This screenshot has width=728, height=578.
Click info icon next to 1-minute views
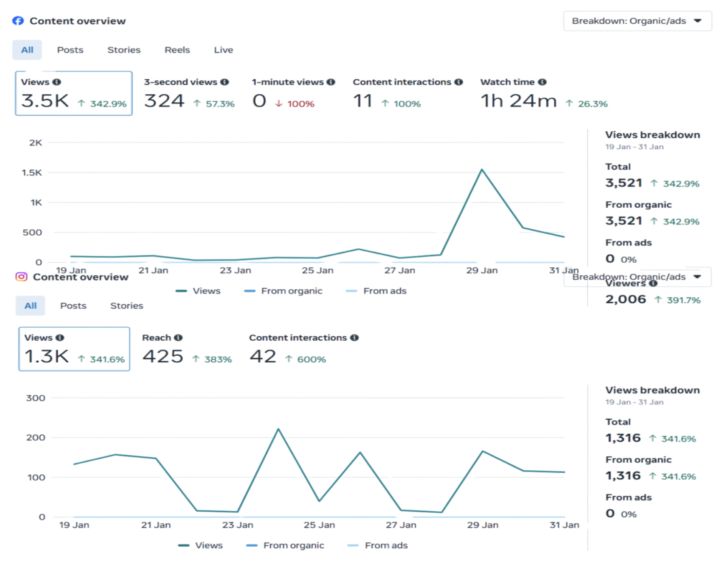tap(331, 82)
